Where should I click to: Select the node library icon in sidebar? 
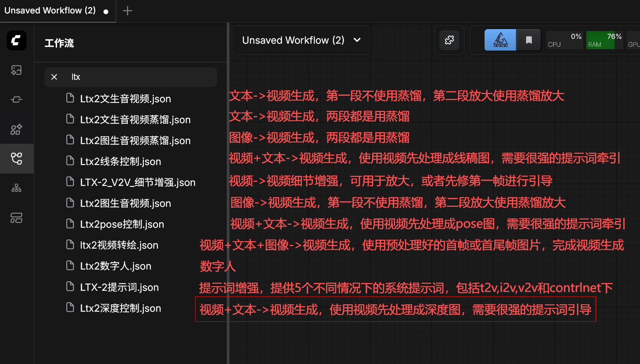pyautogui.click(x=16, y=99)
